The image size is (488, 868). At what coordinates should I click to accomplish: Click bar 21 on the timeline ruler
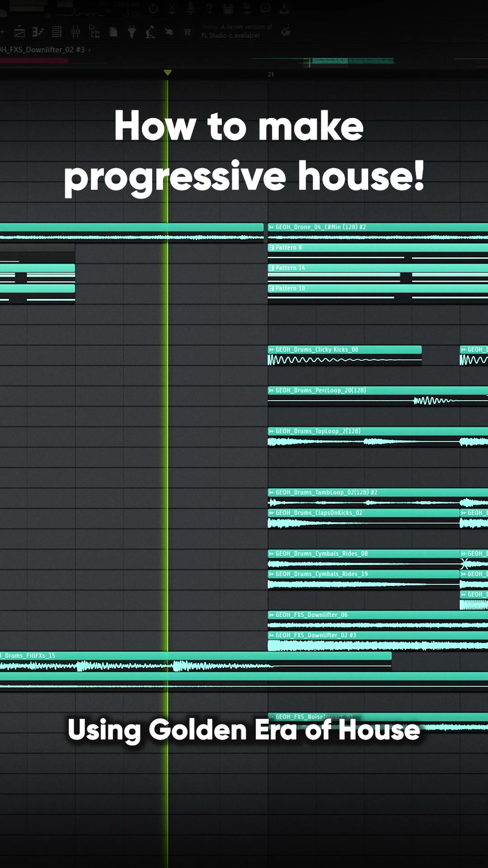coord(271,75)
